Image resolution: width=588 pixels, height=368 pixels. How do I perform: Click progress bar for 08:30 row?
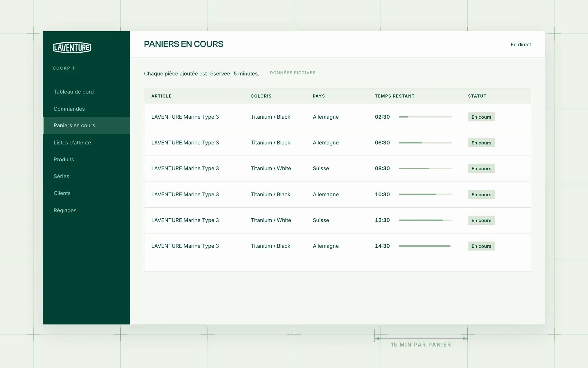pos(425,168)
